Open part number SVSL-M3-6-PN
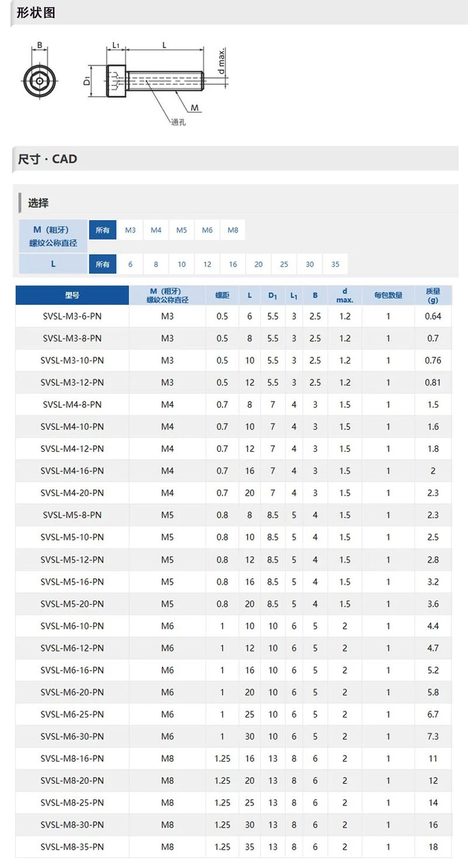Viewport: 468px width, 868px height. click(72, 316)
